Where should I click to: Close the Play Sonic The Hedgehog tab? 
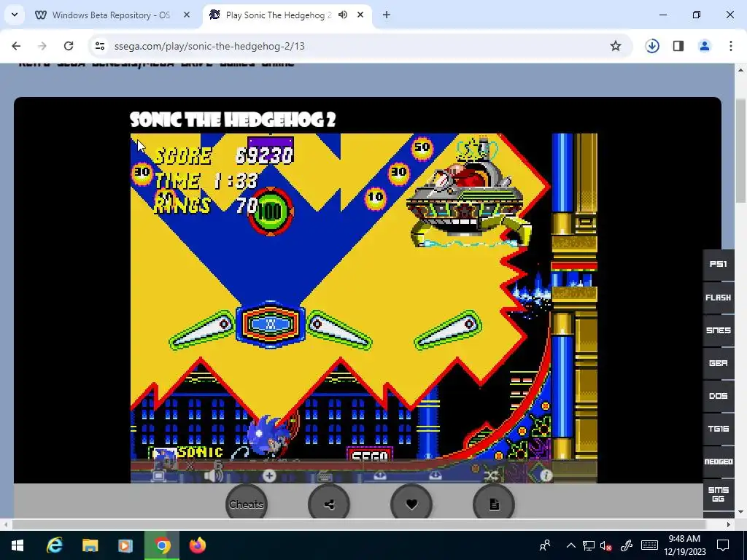click(360, 15)
